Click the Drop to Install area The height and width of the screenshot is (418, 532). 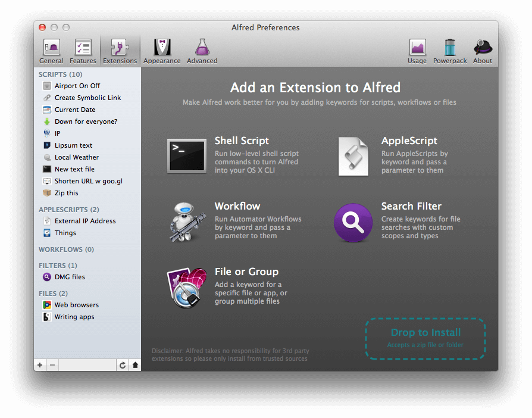click(x=425, y=338)
